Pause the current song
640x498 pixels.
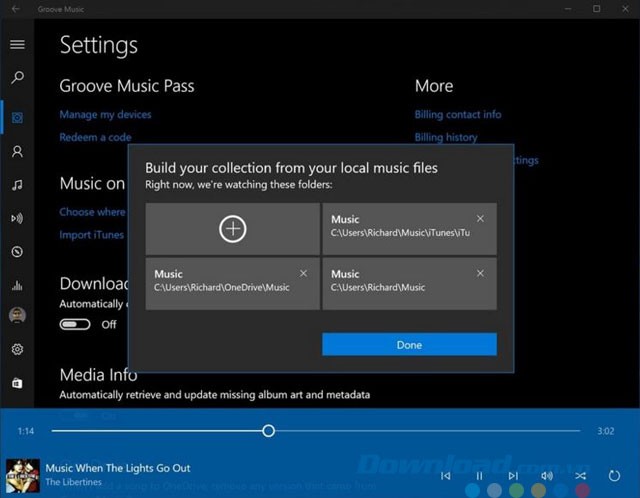click(479, 476)
